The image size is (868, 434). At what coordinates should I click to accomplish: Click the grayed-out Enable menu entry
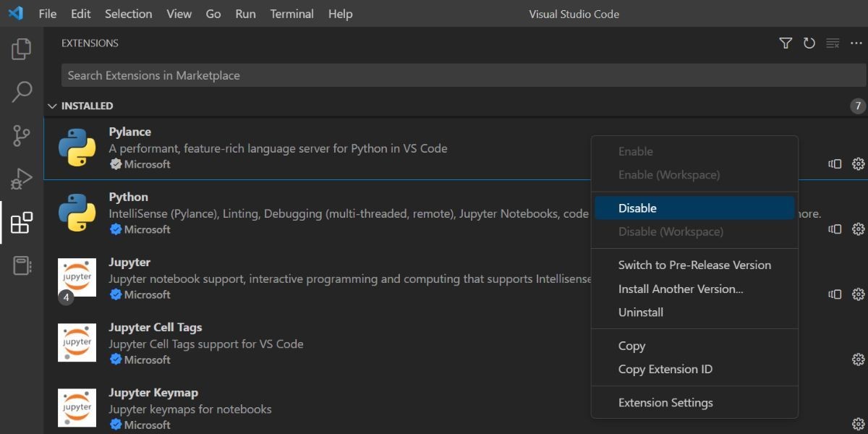pyautogui.click(x=694, y=151)
